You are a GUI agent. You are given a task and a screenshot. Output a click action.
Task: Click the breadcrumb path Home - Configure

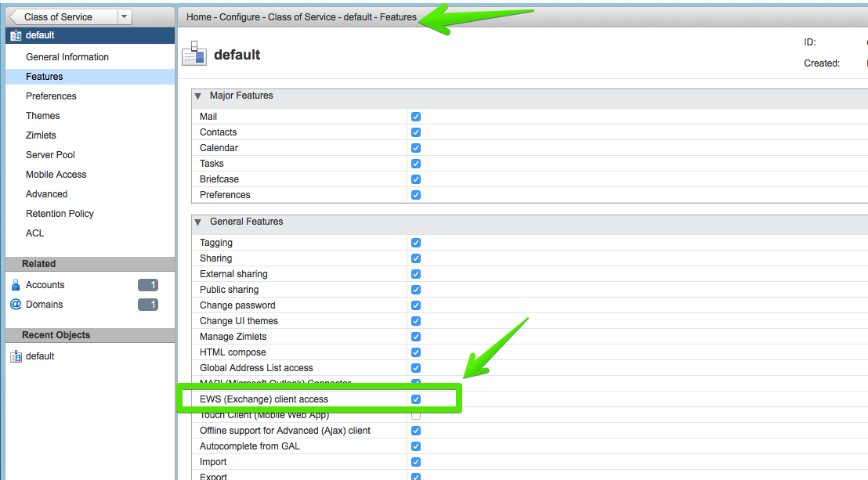pyautogui.click(x=223, y=17)
